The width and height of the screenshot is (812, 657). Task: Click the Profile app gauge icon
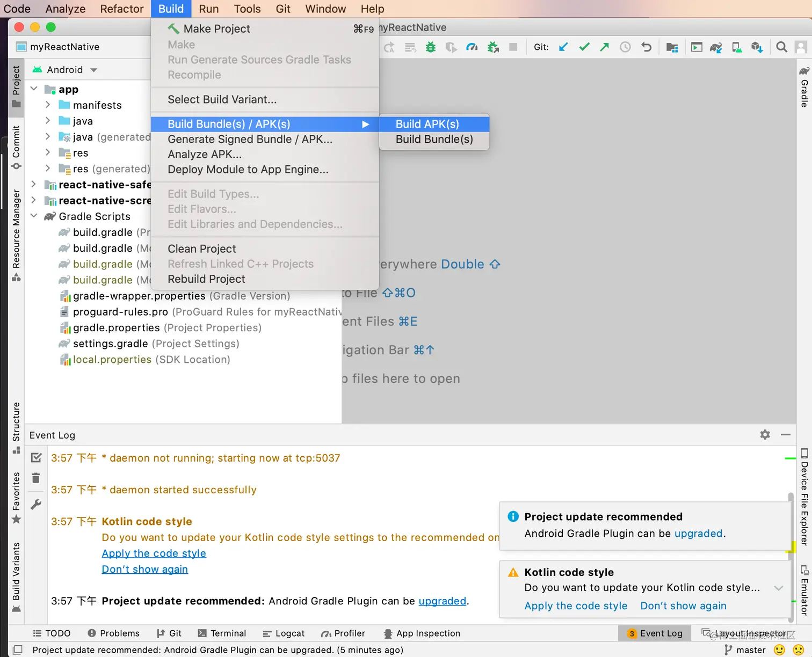coord(472,47)
